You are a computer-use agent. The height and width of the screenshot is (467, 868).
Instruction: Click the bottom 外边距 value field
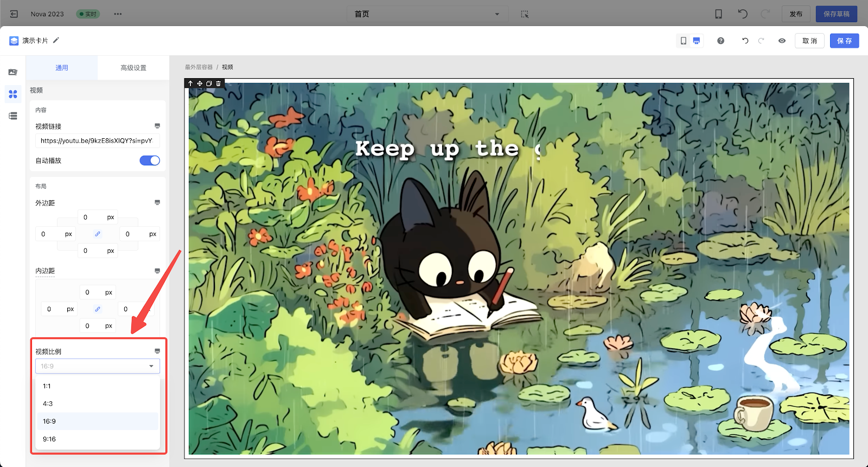[x=98, y=251]
